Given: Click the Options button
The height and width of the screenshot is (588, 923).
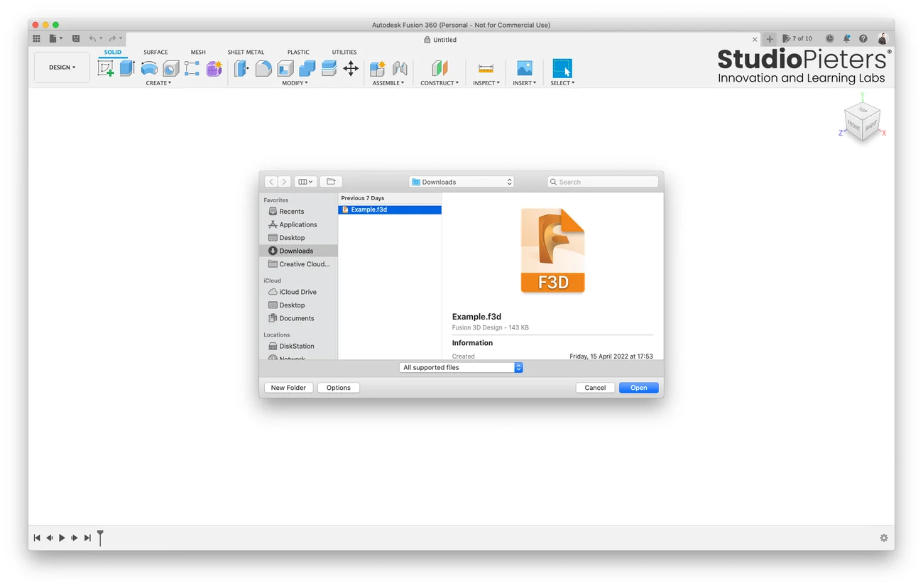Looking at the screenshot, I should (339, 388).
